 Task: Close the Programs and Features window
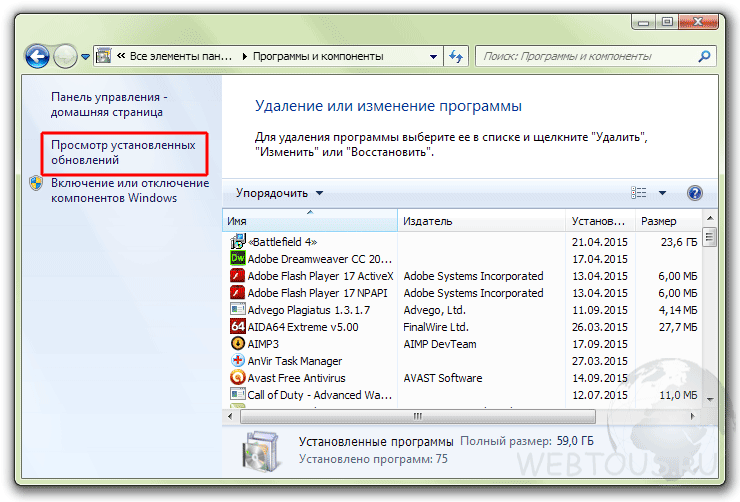click(698, 22)
